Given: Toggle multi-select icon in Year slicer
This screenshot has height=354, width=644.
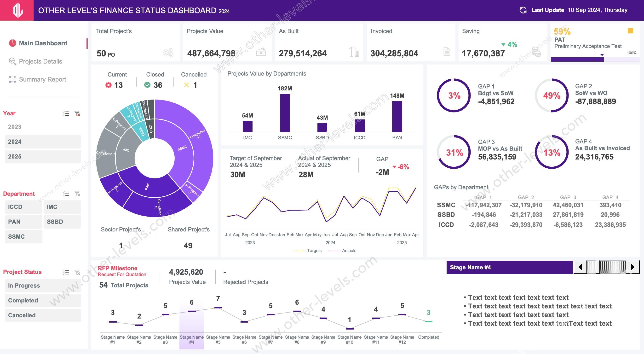Looking at the screenshot, I should coord(66,113).
